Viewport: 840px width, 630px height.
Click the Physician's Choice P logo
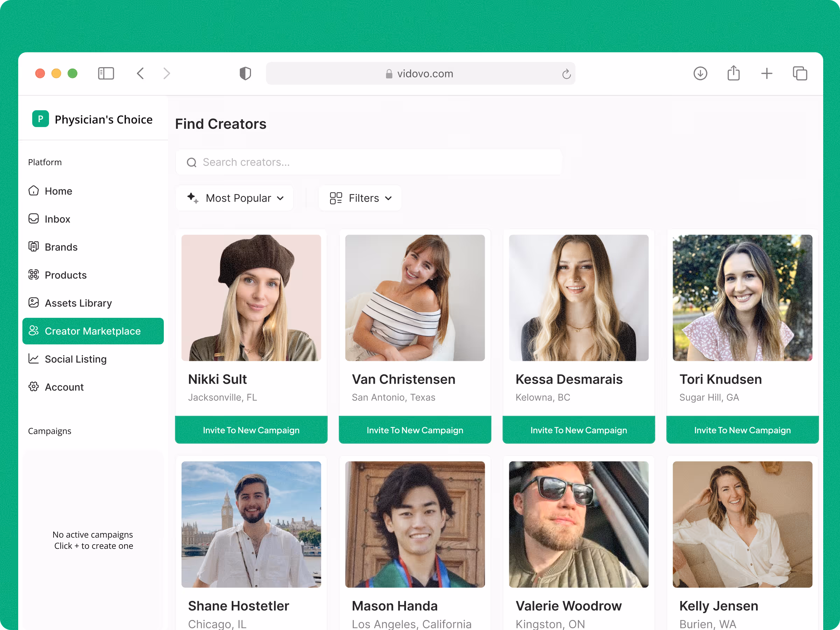41,119
